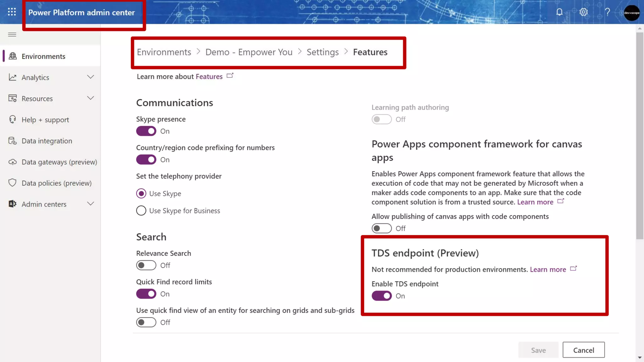Expand the Admin centers chevron
644x362 pixels.
(91, 204)
